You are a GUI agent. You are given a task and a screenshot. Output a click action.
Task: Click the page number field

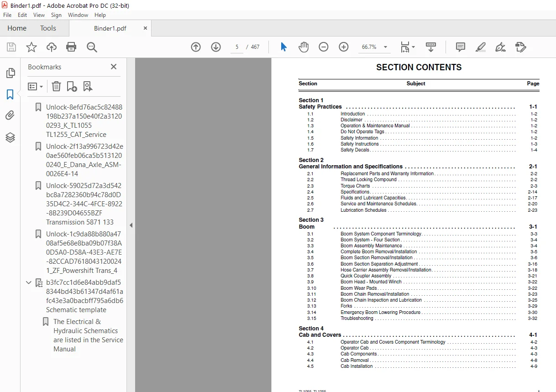coord(237,47)
